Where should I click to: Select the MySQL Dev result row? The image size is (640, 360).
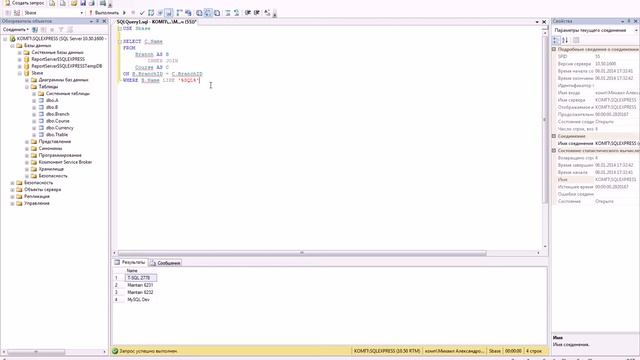click(138, 300)
